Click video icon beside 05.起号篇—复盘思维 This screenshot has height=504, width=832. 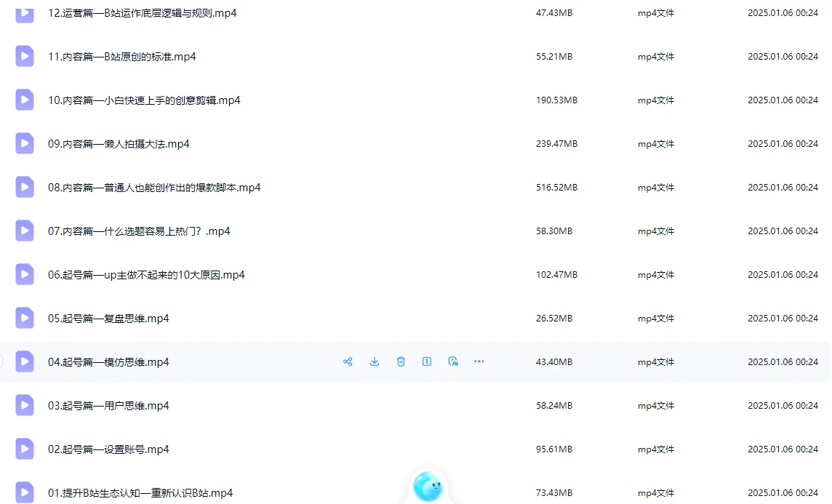24,318
